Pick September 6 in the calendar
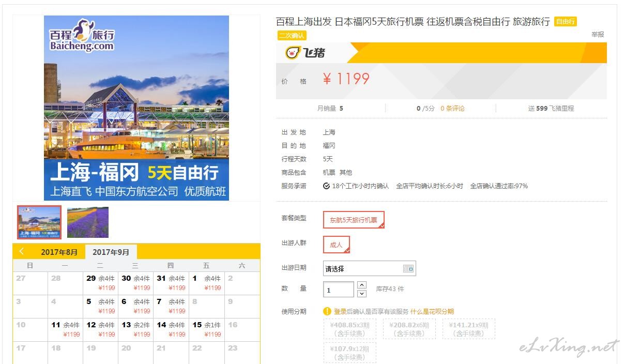 135,306
